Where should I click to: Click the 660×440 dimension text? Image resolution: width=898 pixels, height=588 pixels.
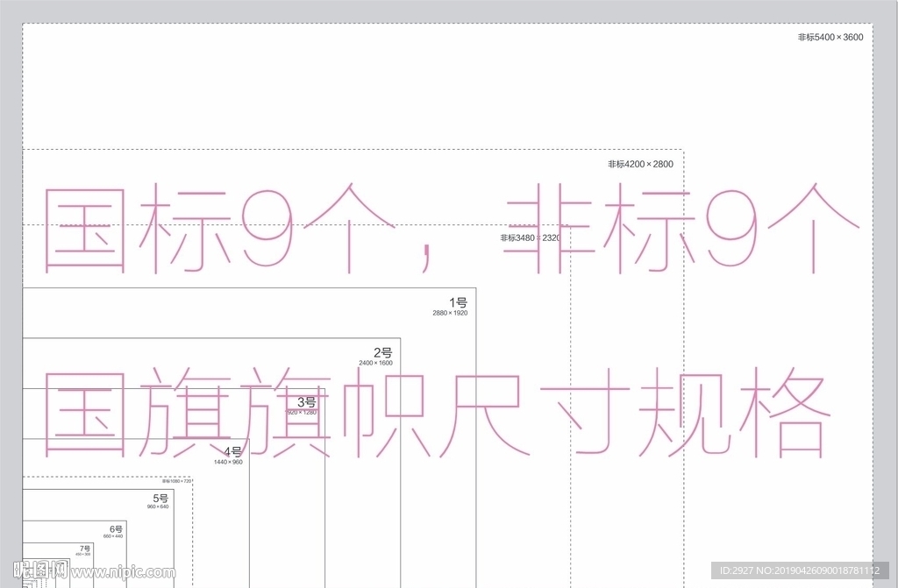coord(113,536)
